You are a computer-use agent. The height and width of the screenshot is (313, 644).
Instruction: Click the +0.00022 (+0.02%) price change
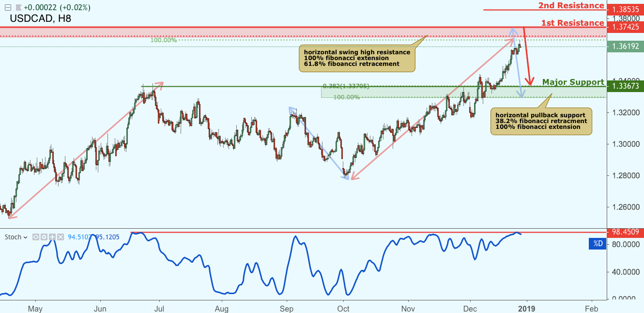point(57,7)
